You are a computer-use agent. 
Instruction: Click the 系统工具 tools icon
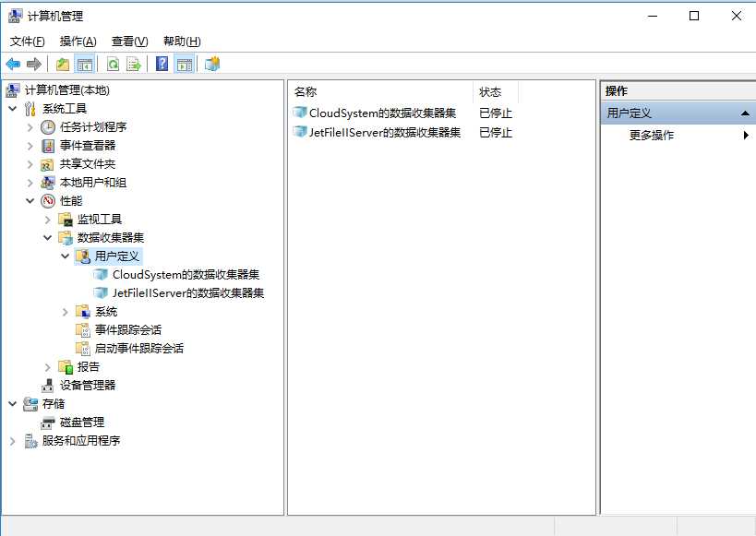coord(30,109)
